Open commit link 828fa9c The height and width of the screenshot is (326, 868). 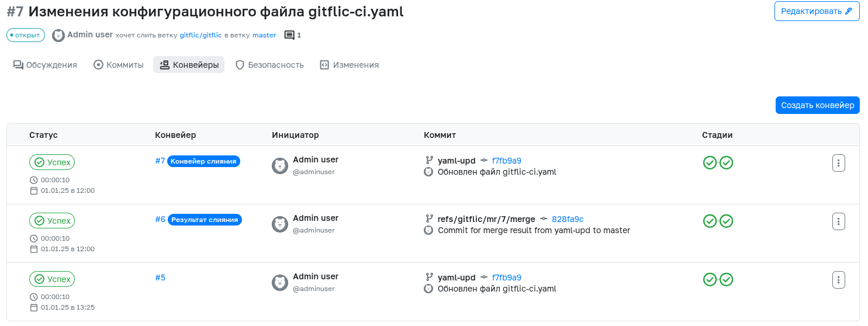coord(568,219)
